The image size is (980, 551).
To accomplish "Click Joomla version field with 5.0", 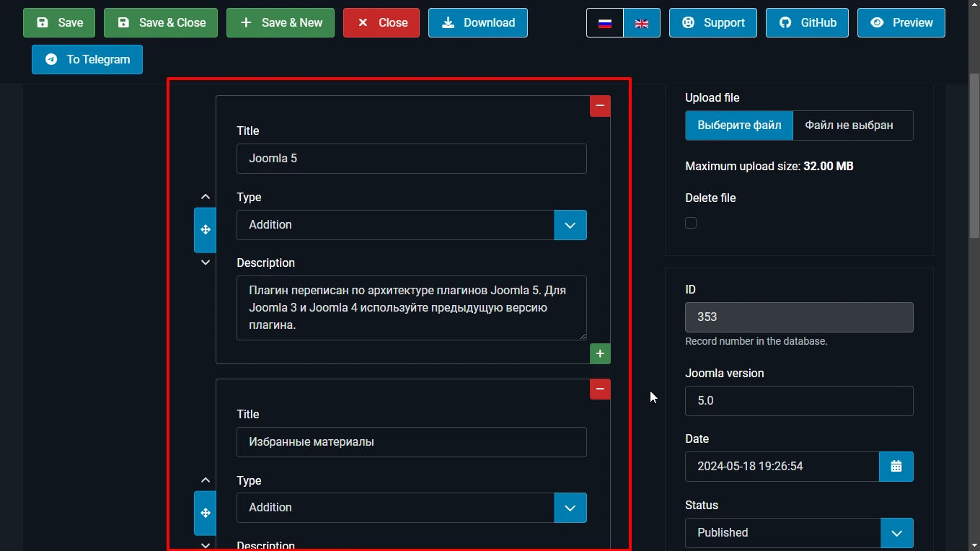I will [x=799, y=401].
